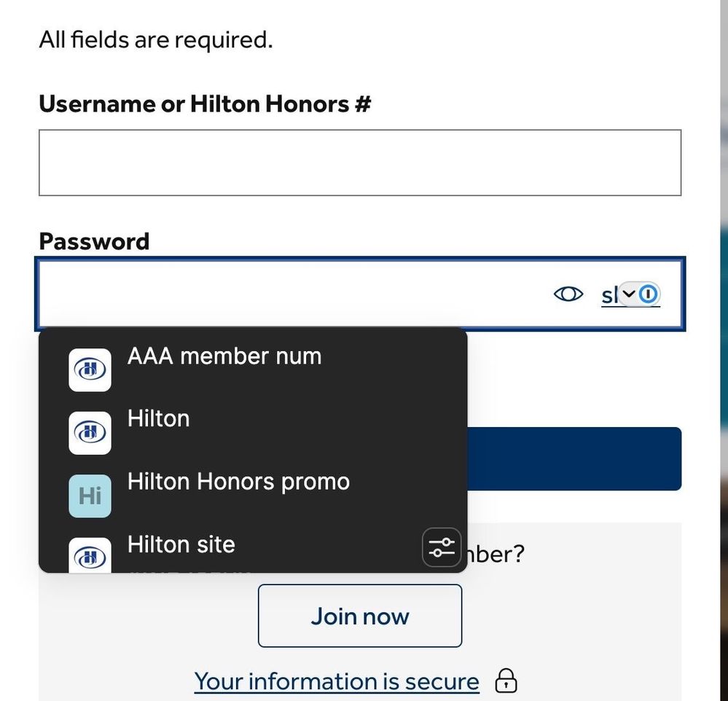Image resolution: width=728 pixels, height=701 pixels.
Task: Click inside the Password text field
Action: coord(291,294)
